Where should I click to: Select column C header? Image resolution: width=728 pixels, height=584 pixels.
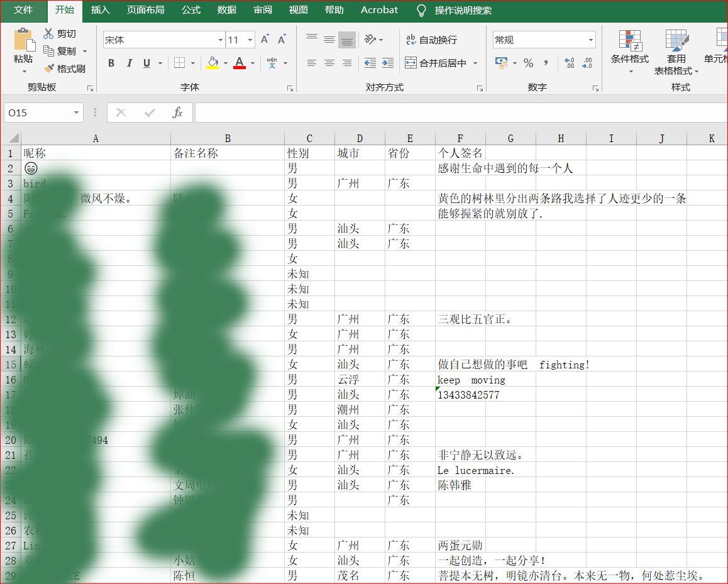[x=309, y=138]
